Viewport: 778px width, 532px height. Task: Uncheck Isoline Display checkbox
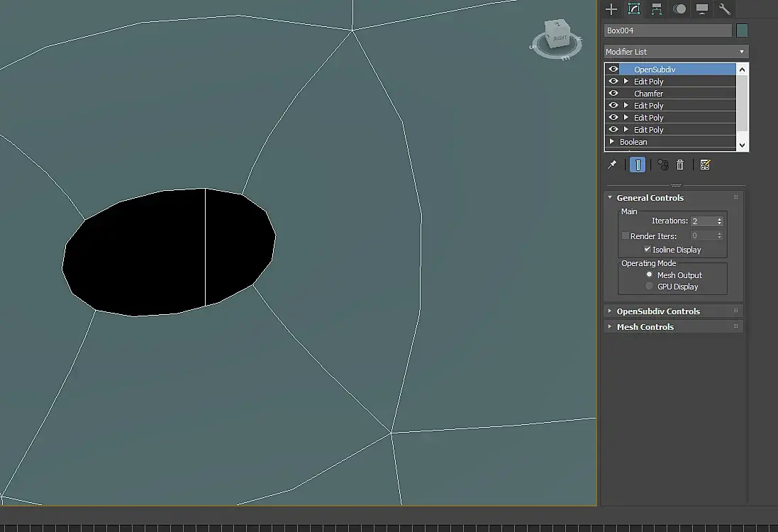(x=648, y=250)
